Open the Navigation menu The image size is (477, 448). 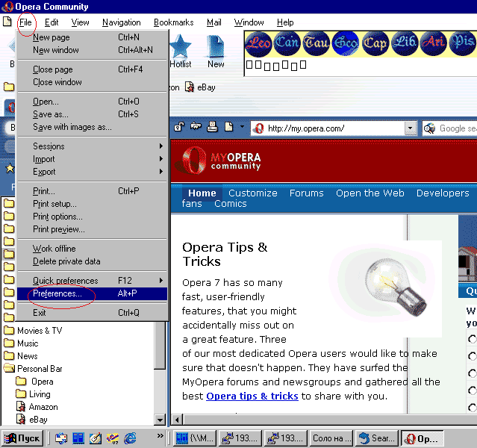click(x=122, y=22)
